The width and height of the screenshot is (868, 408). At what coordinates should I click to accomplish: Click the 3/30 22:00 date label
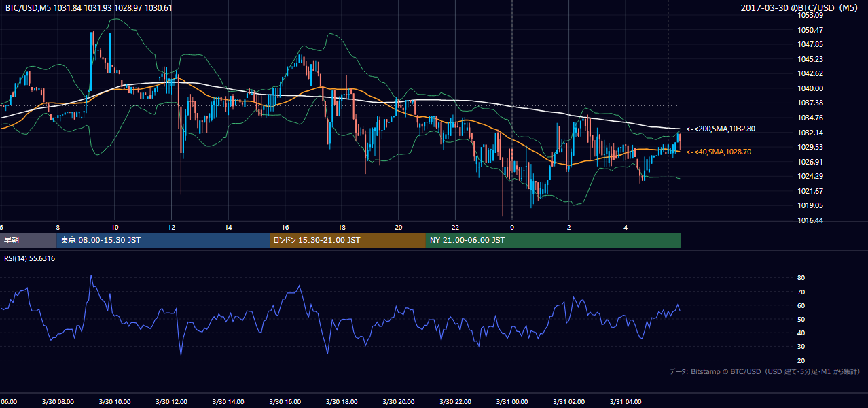click(x=456, y=402)
